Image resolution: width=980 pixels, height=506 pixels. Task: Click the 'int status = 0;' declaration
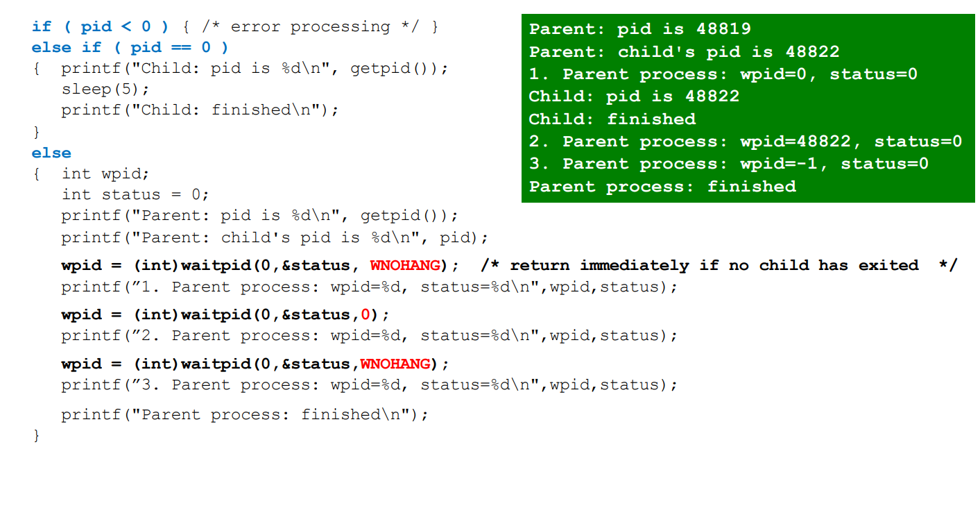(x=135, y=194)
